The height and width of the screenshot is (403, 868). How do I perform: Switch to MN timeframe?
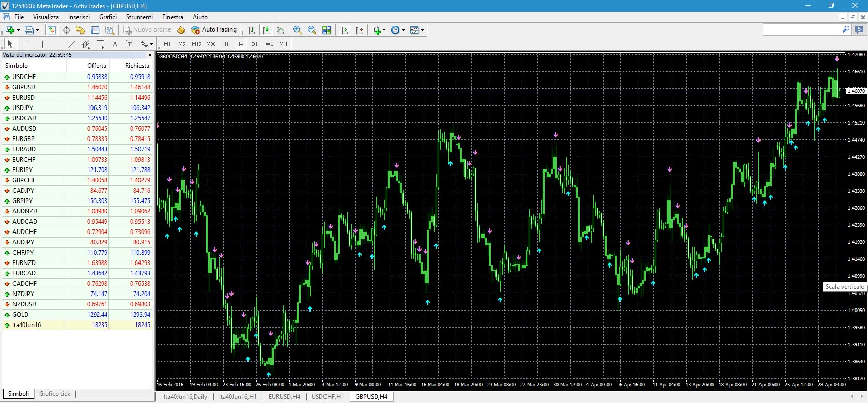(x=283, y=44)
